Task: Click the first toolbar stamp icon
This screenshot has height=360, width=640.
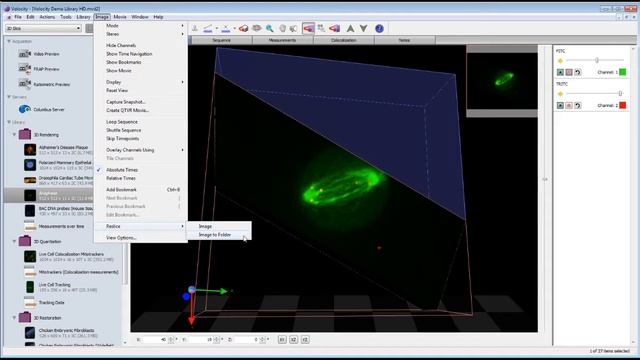Action: click(x=195, y=29)
